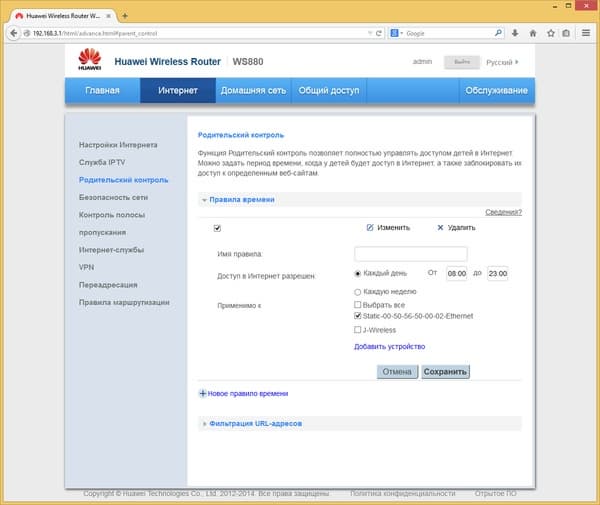Image resolution: width=600 pixels, height=505 pixels.
Task: Switch to the Общий доступ tab
Action: [329, 90]
